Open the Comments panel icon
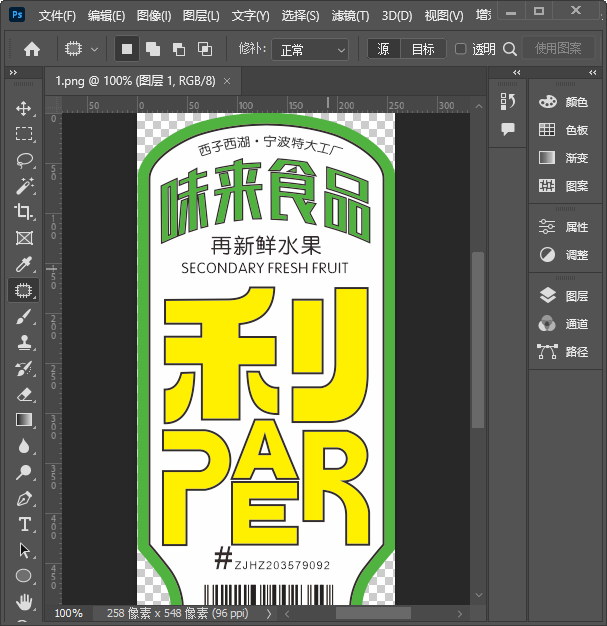 (508, 129)
